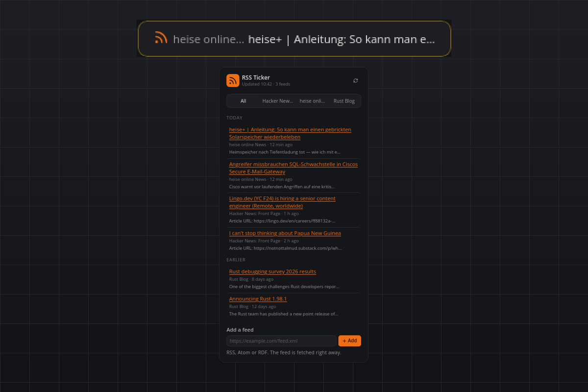Click the "Rust Blog · 8 days ago" meta line
The height and width of the screenshot is (392, 588).
point(251,279)
